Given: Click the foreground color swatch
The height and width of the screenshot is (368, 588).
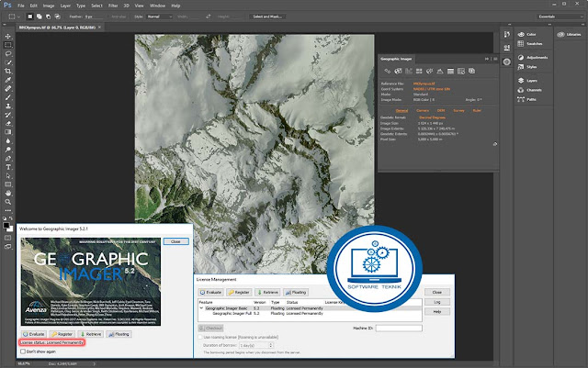Looking at the screenshot, I should 5,225.
